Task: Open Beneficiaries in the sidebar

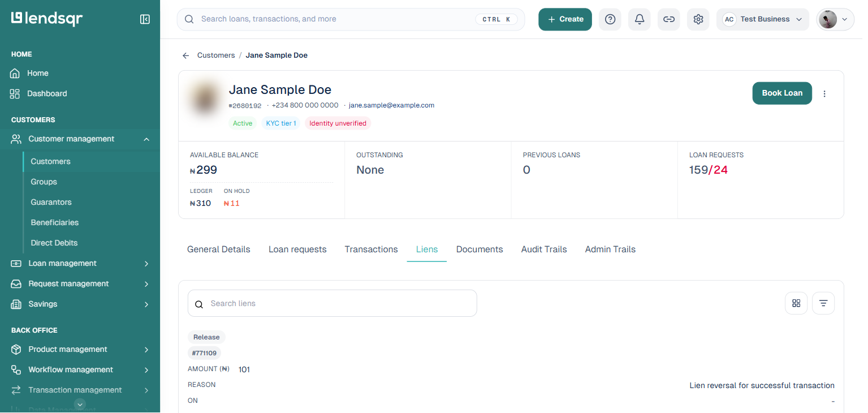Action: 55,223
